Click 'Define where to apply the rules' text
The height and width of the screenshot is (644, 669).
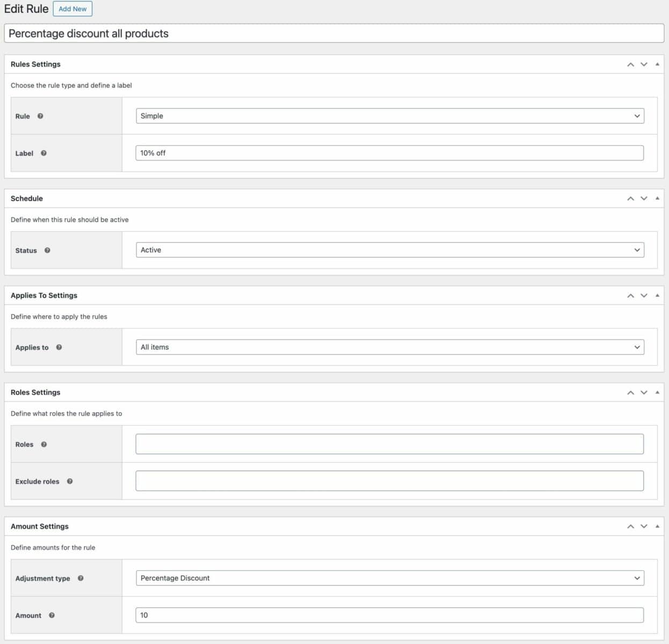(59, 317)
